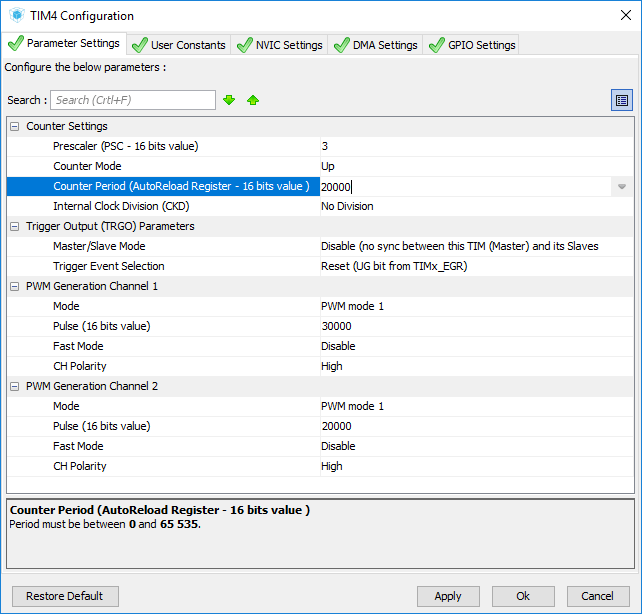Select the Master/Slave Mode row label
The image size is (642, 614).
click(x=99, y=246)
